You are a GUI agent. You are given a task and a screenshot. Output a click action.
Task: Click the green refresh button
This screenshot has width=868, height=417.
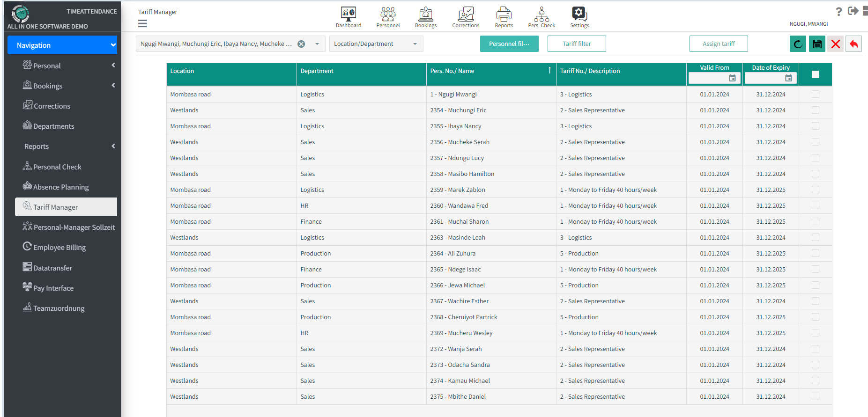798,44
